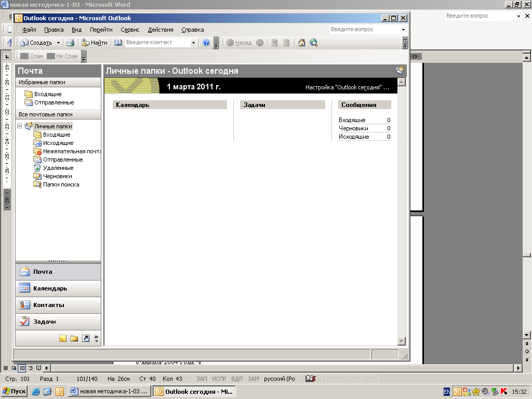Screen dimensions: 532x399
Task: Switch to Word новая методичка taskbar button
Action: click(x=110, y=392)
